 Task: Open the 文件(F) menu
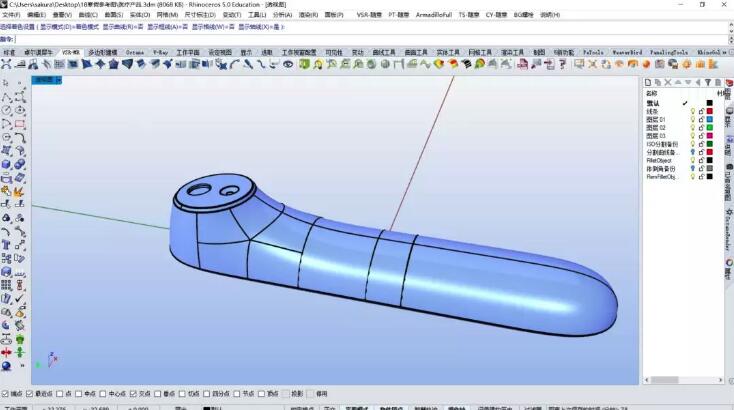[11, 15]
